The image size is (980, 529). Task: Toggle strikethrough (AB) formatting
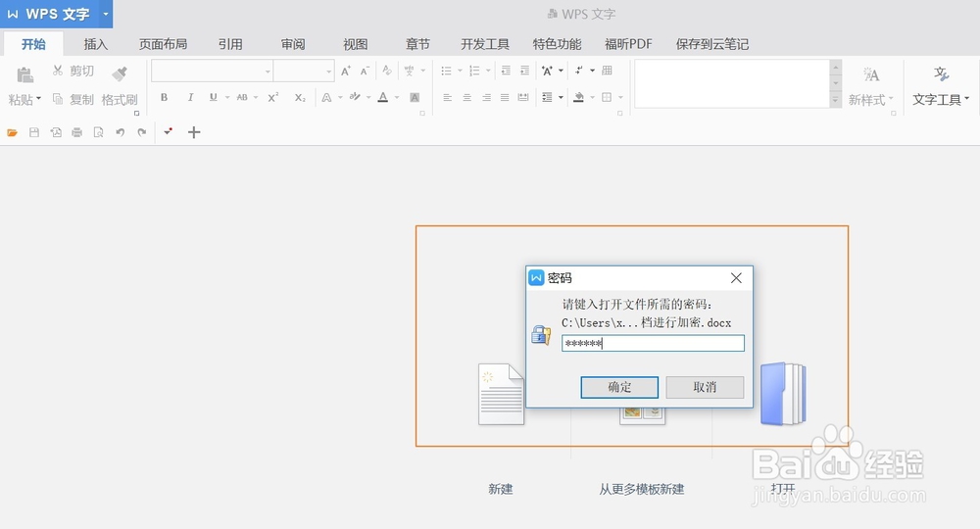pyautogui.click(x=242, y=97)
